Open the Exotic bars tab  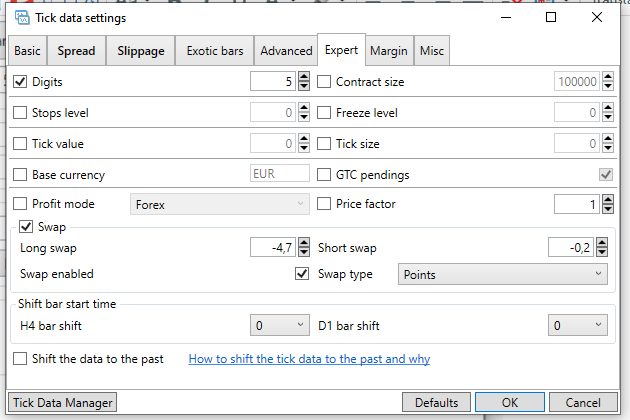point(213,51)
